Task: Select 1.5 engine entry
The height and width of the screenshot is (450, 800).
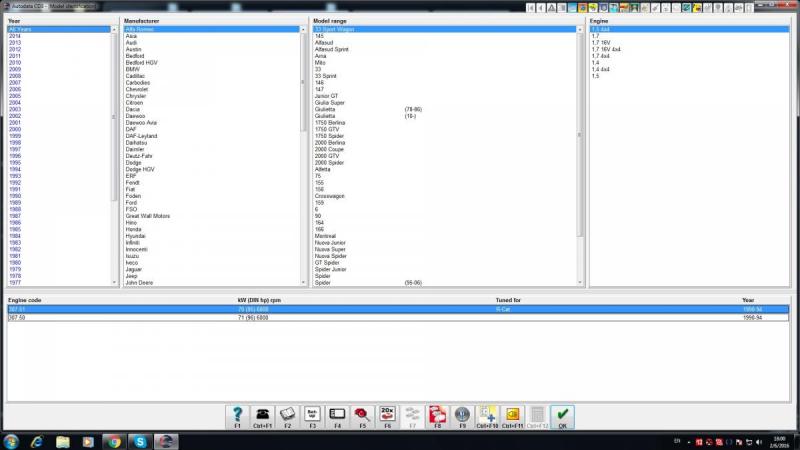Action: tap(595, 76)
